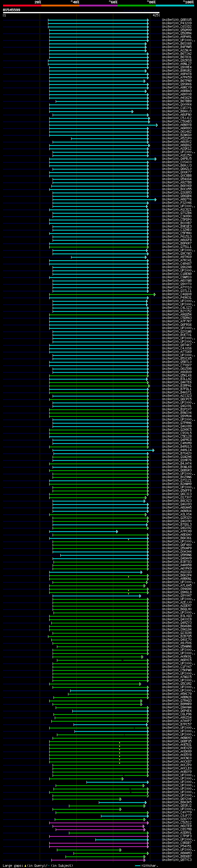Select hit label UniRef100_B5XC65
The height and width of the screenshot is (868, 197).
click(x=177, y=358)
